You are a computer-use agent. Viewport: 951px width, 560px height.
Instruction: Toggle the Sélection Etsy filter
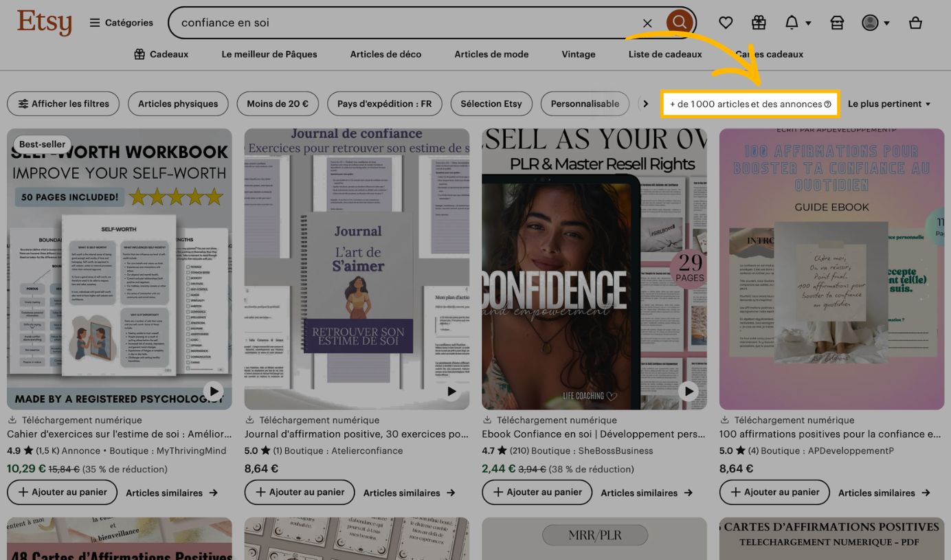tap(491, 104)
